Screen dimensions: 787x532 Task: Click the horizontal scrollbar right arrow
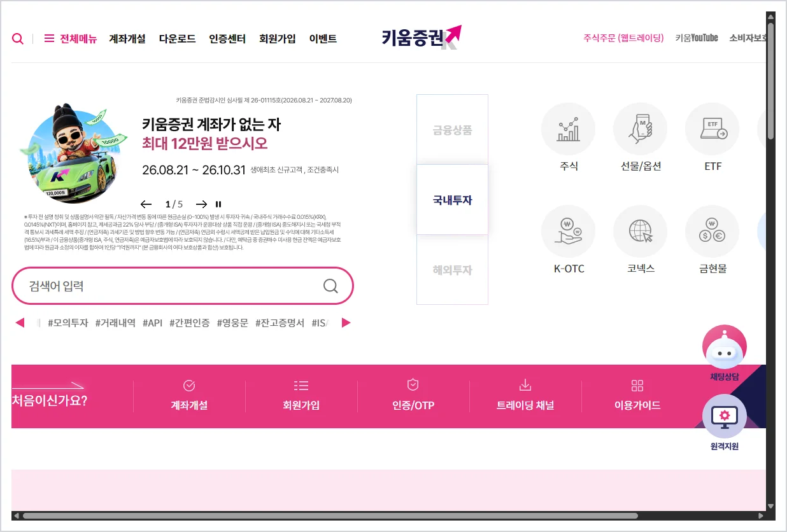click(x=760, y=515)
